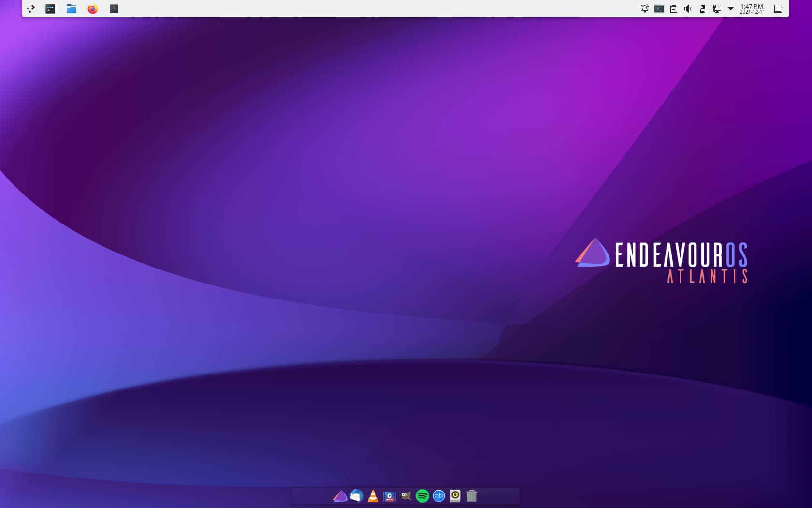Launch GIMP from the dock
Viewport: 812px width, 508px height.
point(406,496)
